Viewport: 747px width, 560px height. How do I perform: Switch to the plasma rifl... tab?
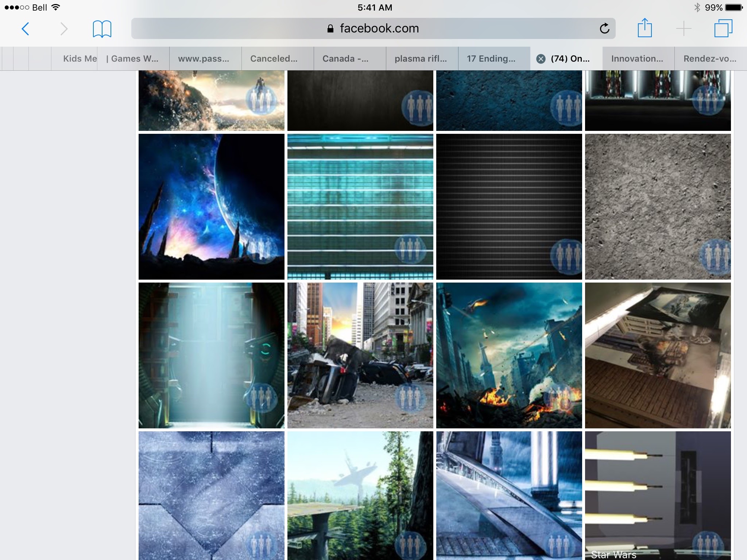(x=422, y=59)
